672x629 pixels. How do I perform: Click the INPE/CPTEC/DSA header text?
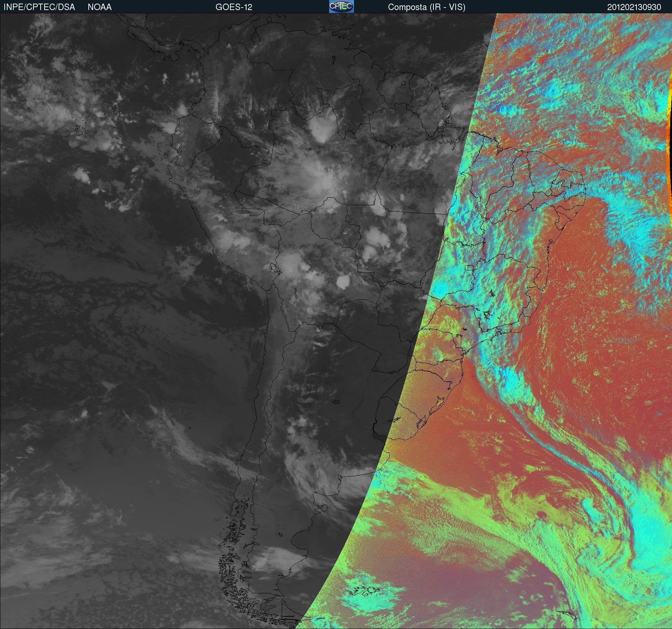(39, 7)
